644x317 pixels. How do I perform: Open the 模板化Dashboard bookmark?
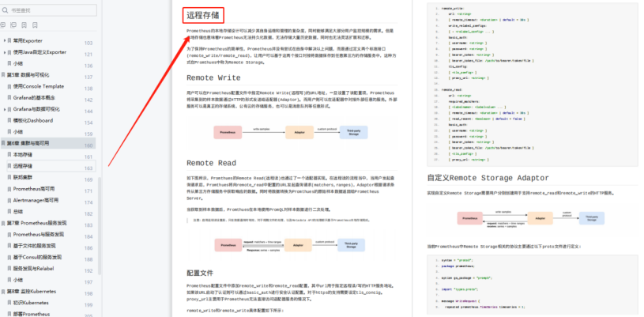point(33,120)
